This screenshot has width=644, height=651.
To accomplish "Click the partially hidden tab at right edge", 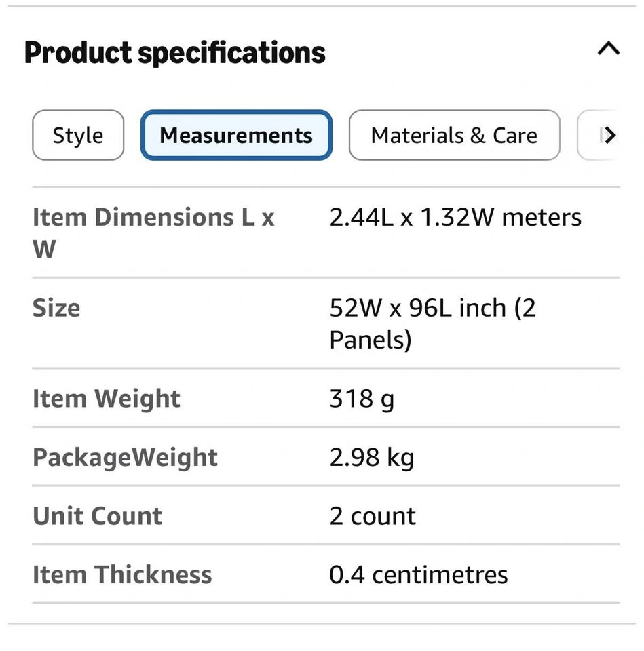I will point(599,135).
